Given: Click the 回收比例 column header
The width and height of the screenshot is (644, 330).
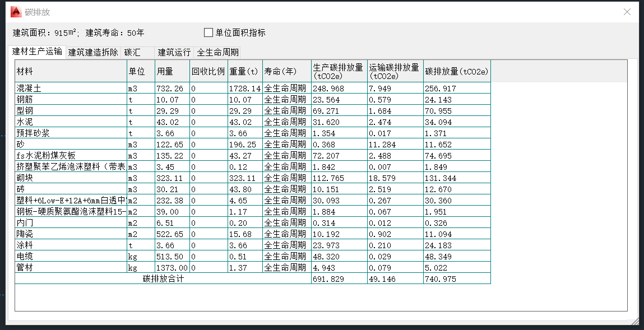Looking at the screenshot, I should (208, 71).
